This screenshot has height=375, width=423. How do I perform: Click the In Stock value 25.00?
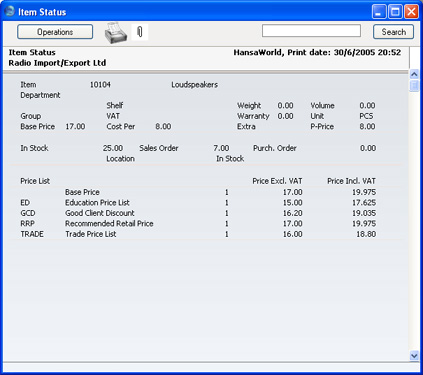(113, 148)
